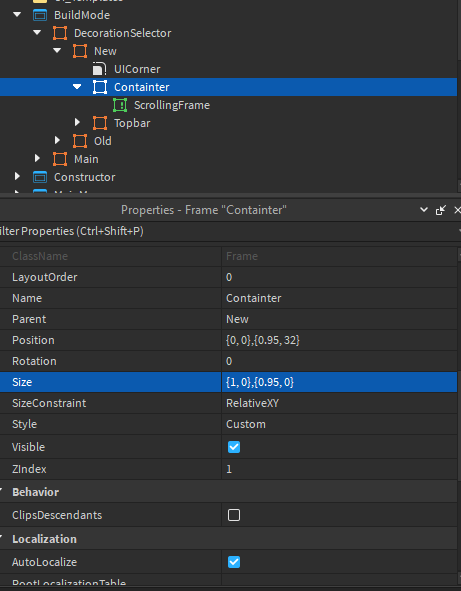This screenshot has height=591, width=461.
Task: Click the Topbar frame icon
Action: pyautogui.click(x=100, y=123)
